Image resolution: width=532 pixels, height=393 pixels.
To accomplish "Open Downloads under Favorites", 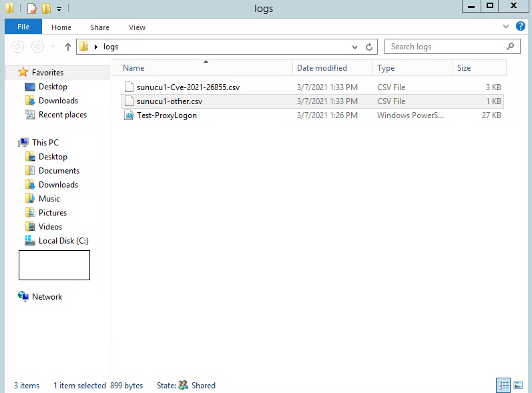I will [x=58, y=101].
